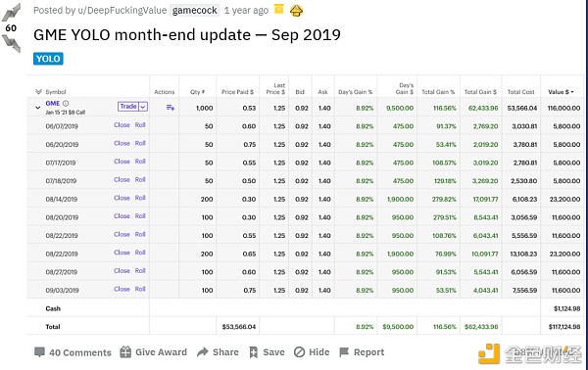Image resolution: width=588 pixels, height=370 pixels.
Task: Click Give Award button
Action: pos(154,352)
